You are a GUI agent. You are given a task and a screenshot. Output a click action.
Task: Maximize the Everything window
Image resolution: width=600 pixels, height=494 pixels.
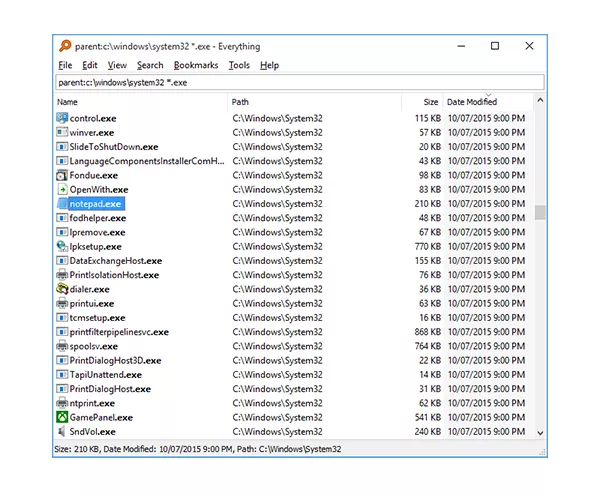click(495, 46)
